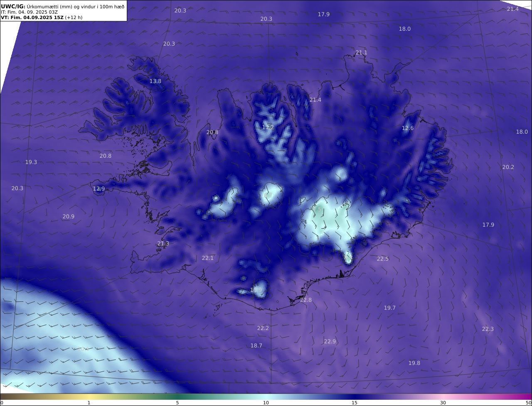This screenshot has height=406, width=532.
Task: Select the 22.8 label on the south coast
Action: tap(305, 300)
